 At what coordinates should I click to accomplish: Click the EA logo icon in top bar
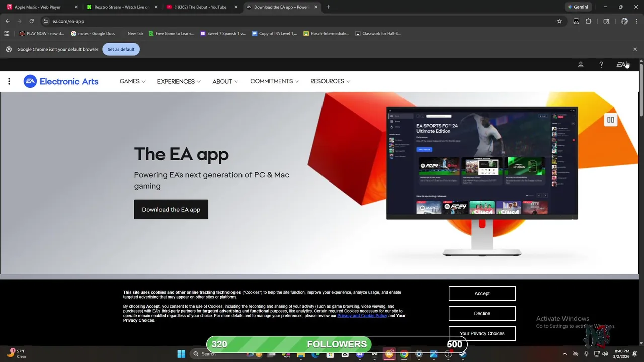tap(622, 65)
